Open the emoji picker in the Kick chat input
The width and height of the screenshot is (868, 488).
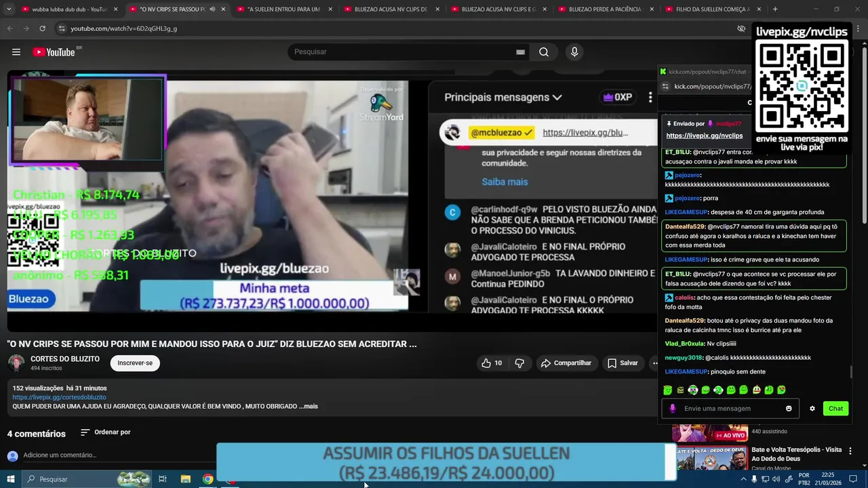click(789, 409)
